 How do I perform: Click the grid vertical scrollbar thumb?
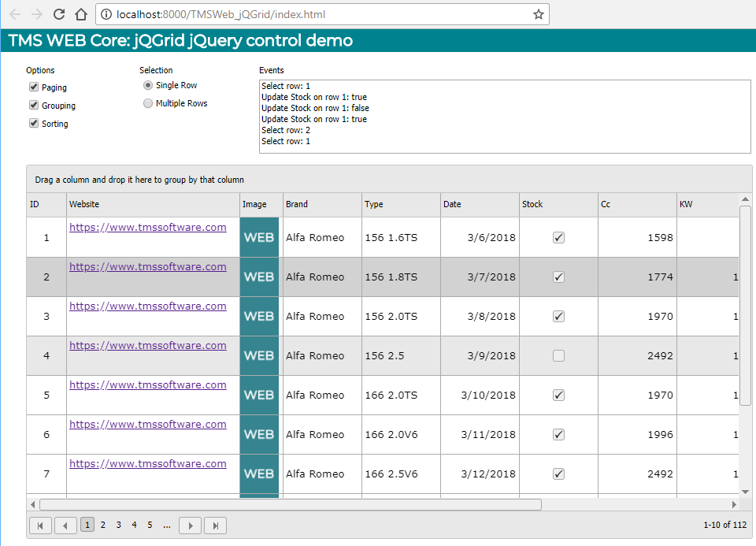click(x=746, y=306)
